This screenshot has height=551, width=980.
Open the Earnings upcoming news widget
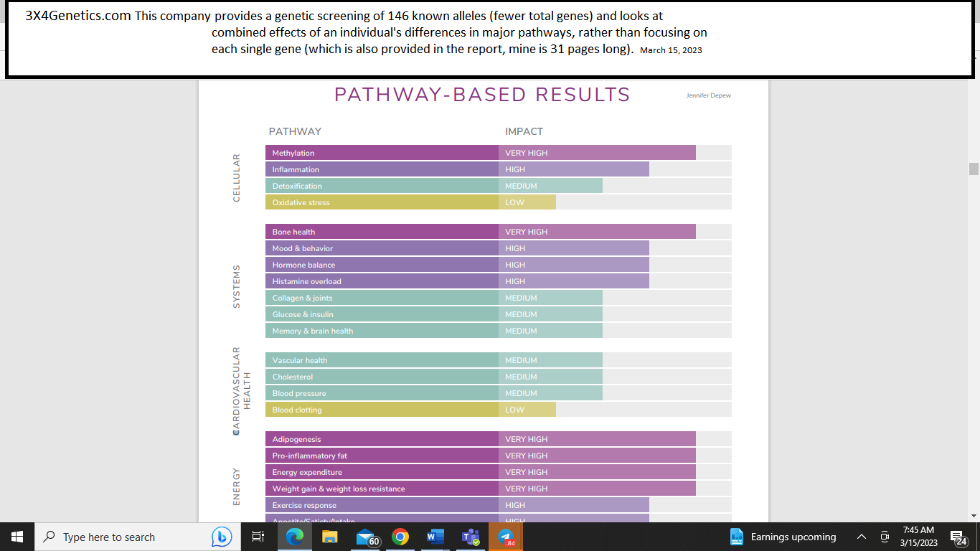pos(783,537)
